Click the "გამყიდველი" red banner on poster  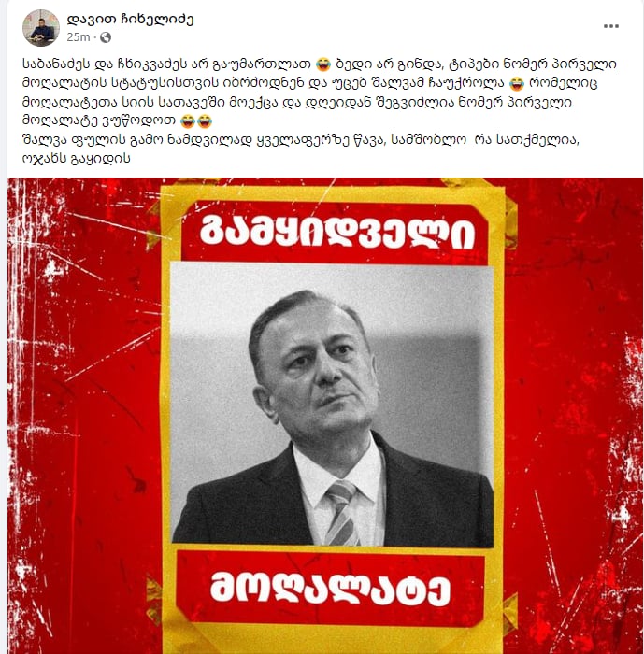coord(336,232)
